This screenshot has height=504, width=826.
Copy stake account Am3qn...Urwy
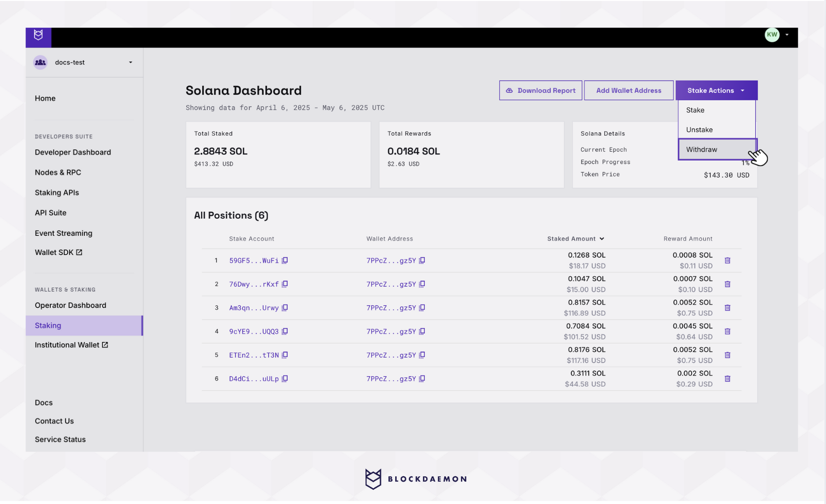click(285, 308)
